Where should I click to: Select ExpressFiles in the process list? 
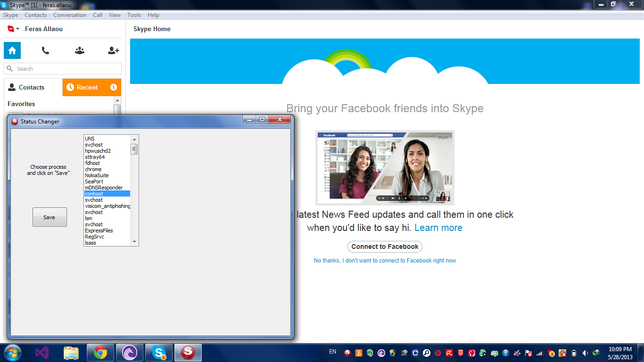(x=107, y=230)
